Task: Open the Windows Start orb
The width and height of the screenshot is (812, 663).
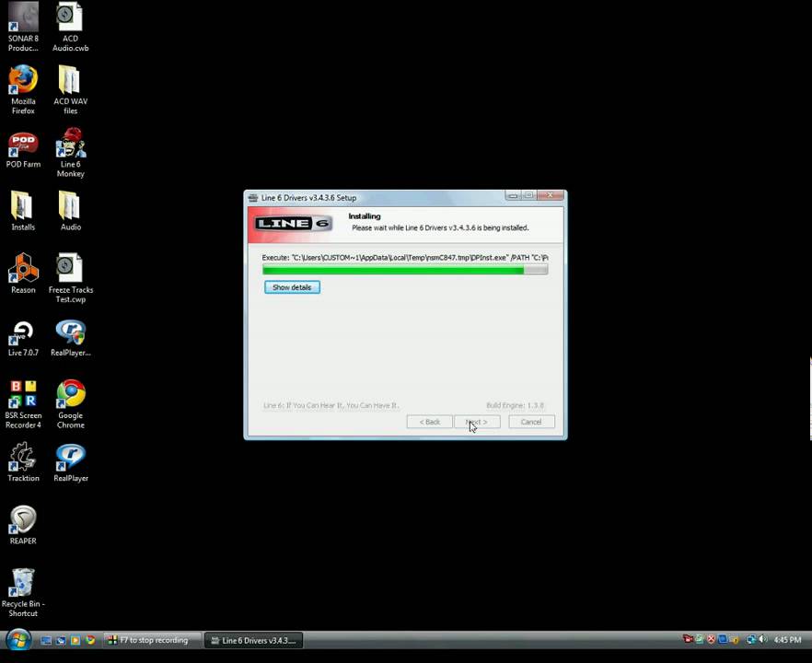Action: [18, 640]
